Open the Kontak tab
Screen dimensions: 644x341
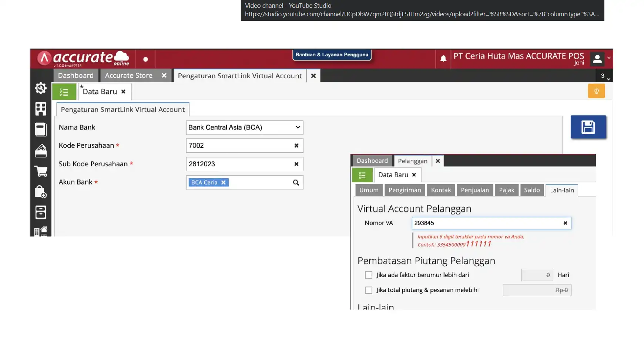coord(441,190)
